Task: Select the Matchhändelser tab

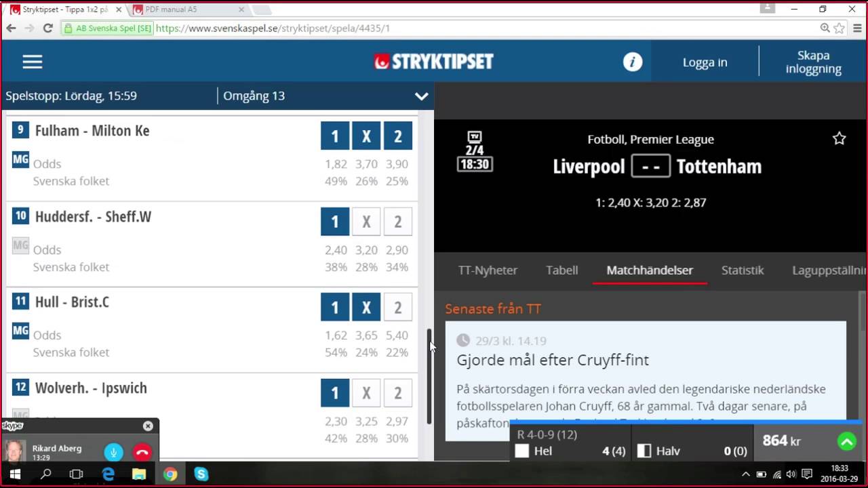Action: [650, 270]
